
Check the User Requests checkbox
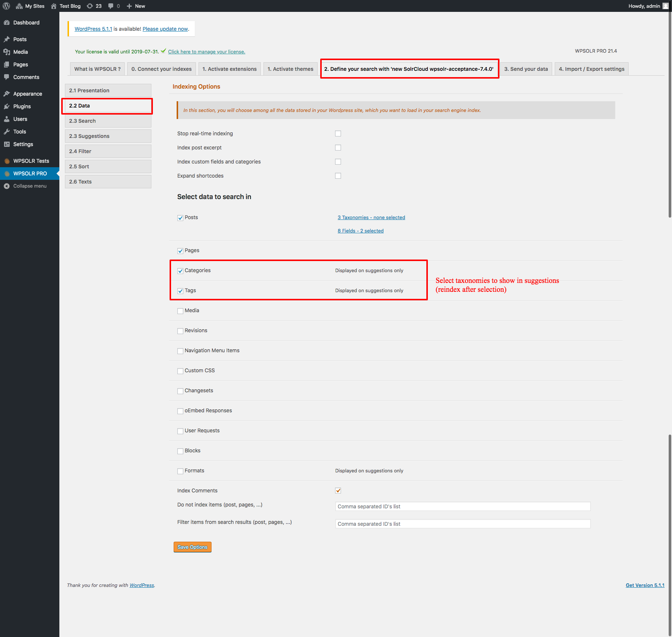[x=180, y=431]
